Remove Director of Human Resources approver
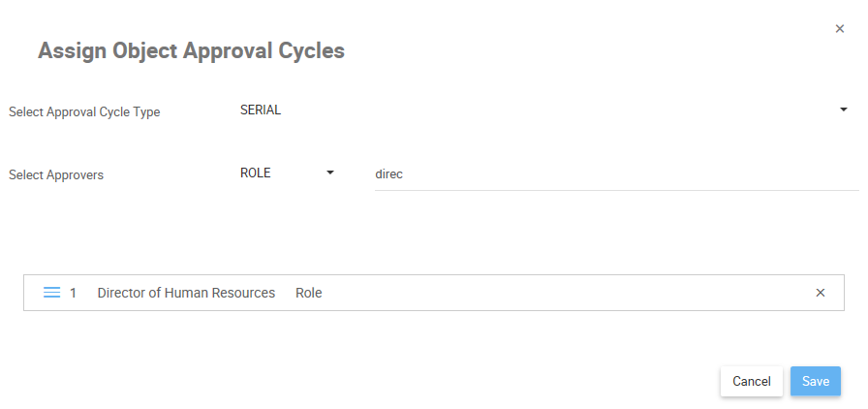This screenshot has width=868, height=409. coord(821,293)
